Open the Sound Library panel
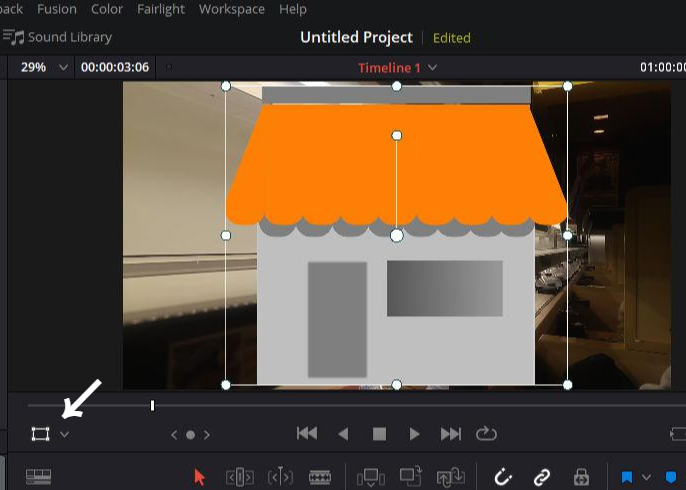 pos(57,37)
